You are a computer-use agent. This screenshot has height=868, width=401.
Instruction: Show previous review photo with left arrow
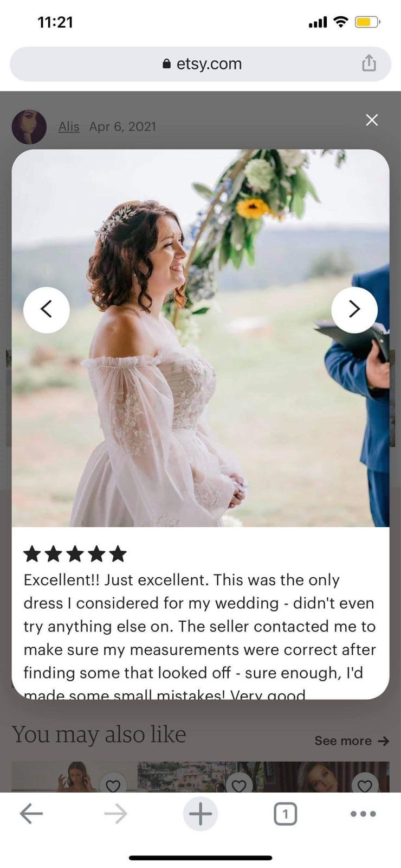[47, 310]
